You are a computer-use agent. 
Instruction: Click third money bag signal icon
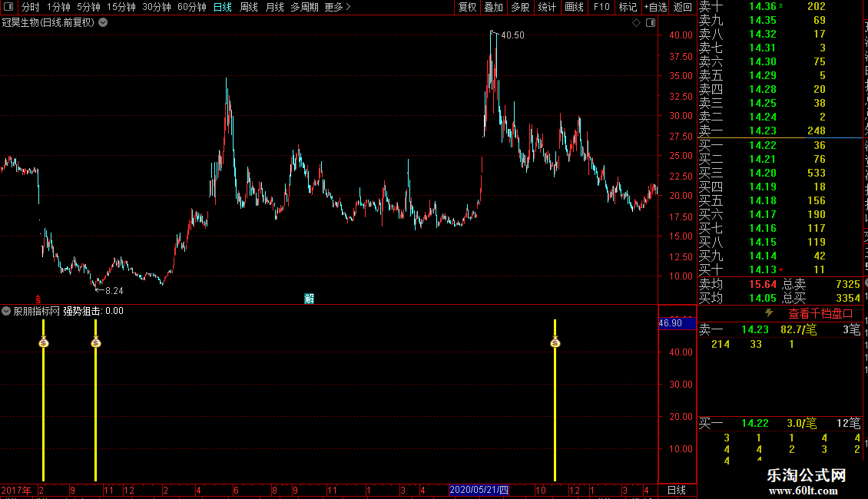click(555, 342)
